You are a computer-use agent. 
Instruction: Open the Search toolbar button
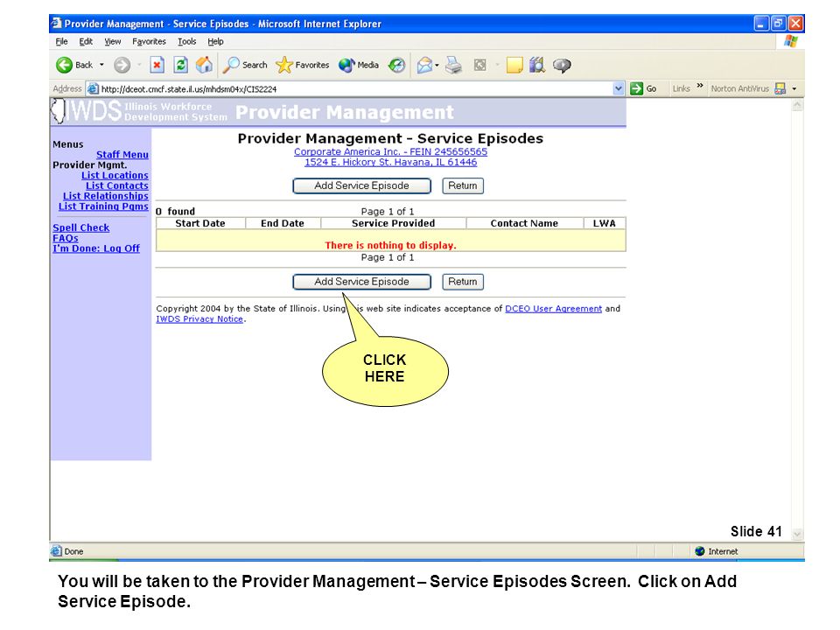pyautogui.click(x=245, y=66)
